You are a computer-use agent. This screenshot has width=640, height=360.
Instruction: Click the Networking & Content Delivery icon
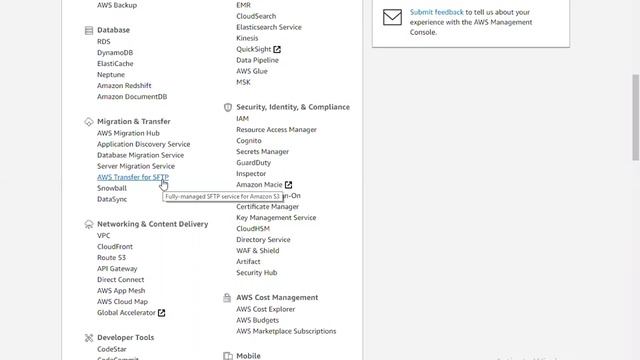tap(89, 224)
